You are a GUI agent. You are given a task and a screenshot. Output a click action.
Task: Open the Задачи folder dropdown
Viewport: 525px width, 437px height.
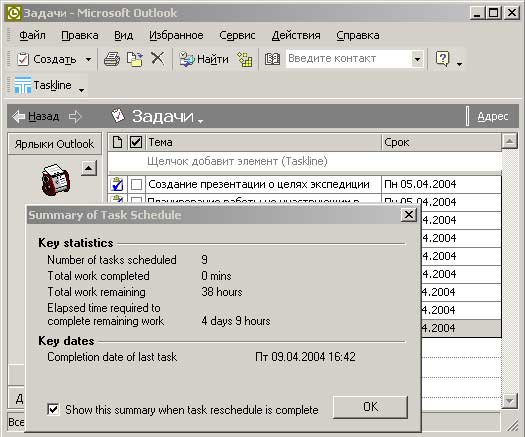167,117
